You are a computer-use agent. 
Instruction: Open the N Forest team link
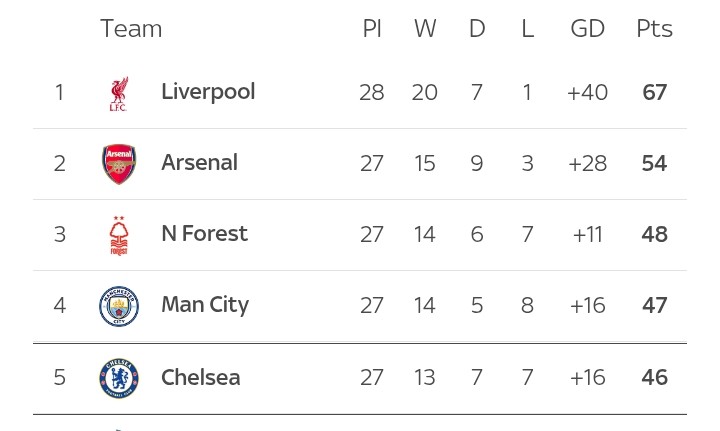[204, 234]
